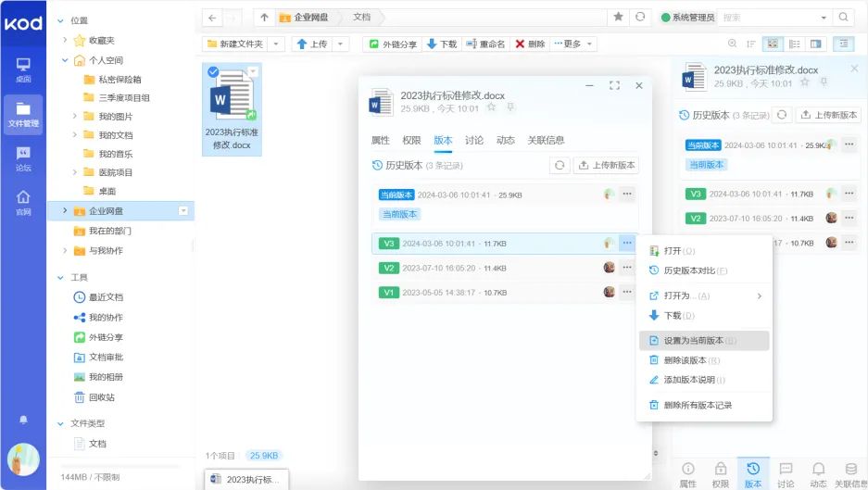Click the 下载 toolbar button
Image resolution: width=868 pixels, height=490 pixels.
442,44
